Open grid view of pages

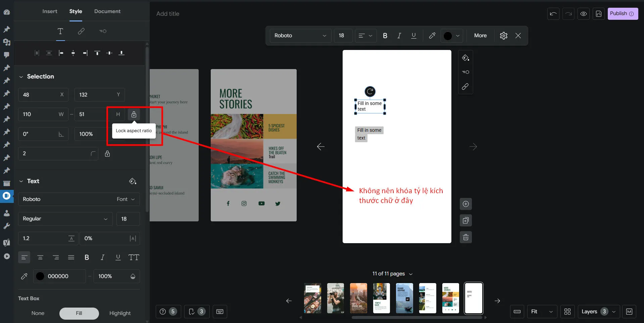point(567,312)
